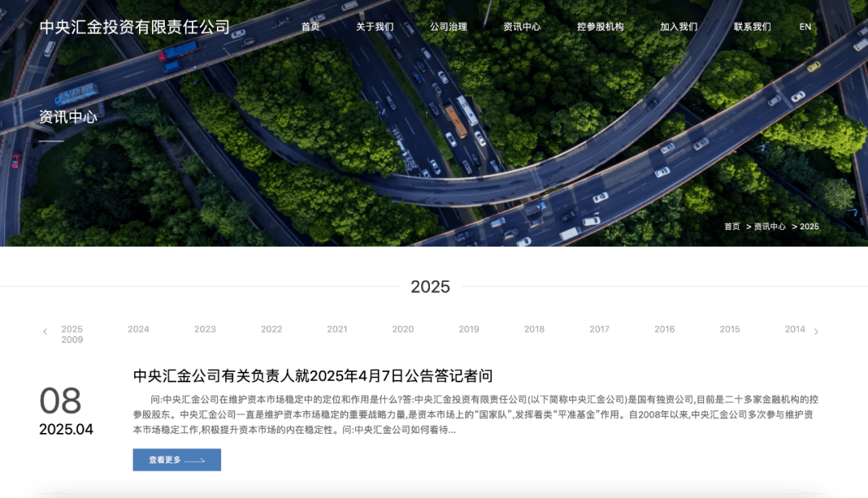Switch site language with the EN link

(805, 27)
